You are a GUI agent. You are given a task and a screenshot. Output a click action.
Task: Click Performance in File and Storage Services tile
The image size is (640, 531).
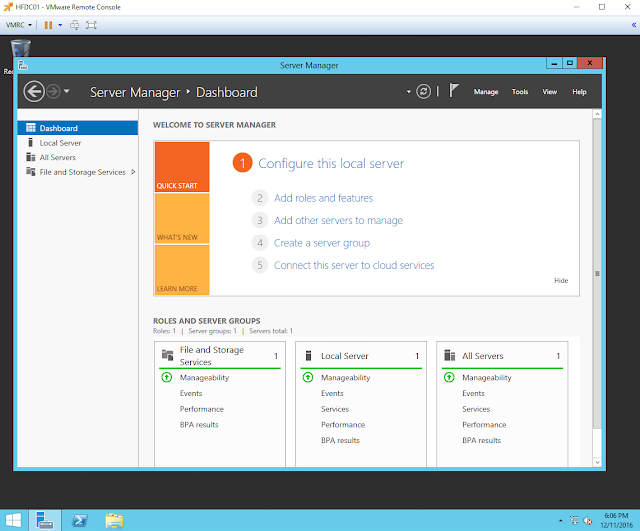pos(202,409)
